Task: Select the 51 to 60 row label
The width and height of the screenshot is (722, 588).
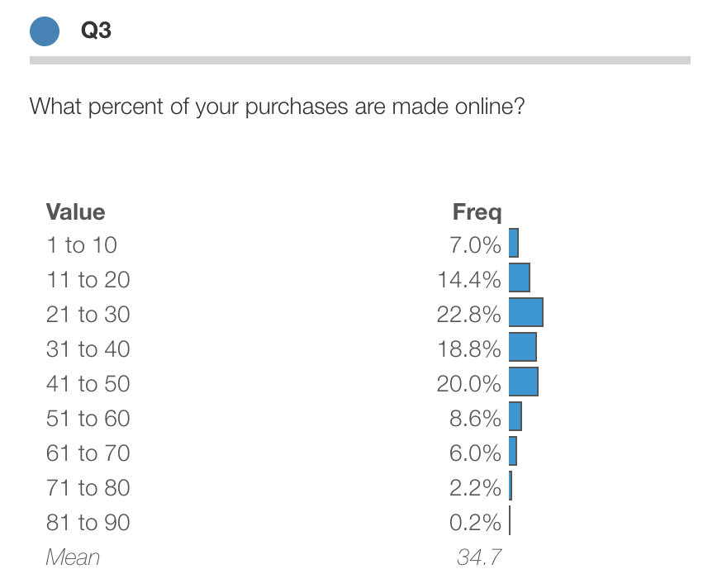Action: [x=88, y=419]
